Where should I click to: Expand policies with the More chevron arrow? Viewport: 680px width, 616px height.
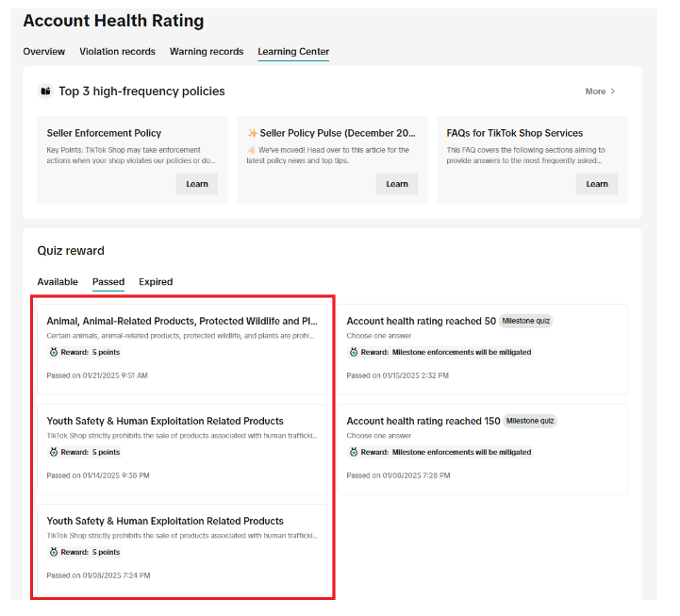[612, 92]
